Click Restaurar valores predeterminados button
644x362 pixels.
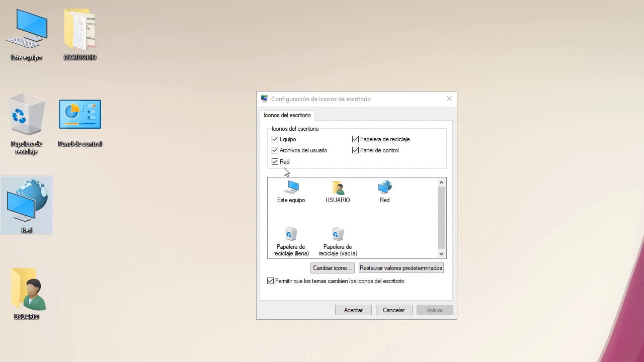pos(401,268)
